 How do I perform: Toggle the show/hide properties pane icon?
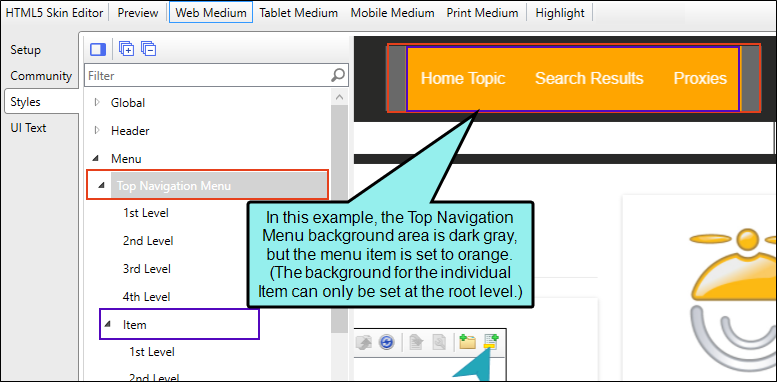pyautogui.click(x=98, y=50)
